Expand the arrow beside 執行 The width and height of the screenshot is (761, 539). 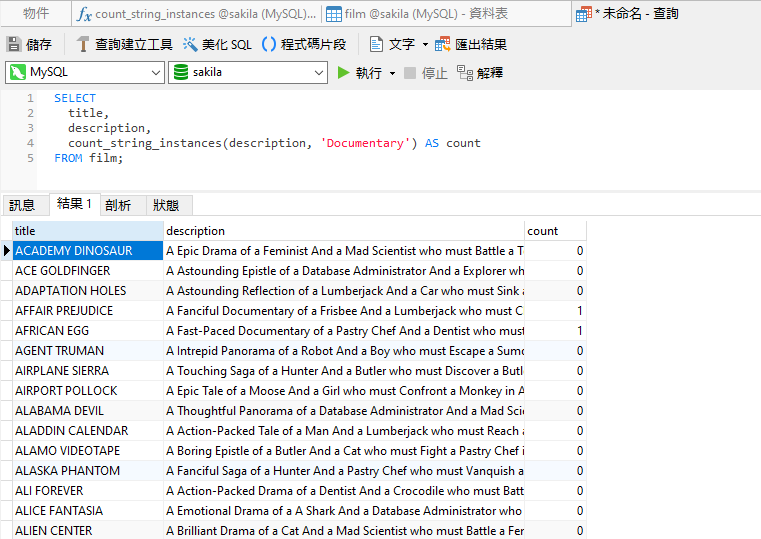tap(392, 73)
